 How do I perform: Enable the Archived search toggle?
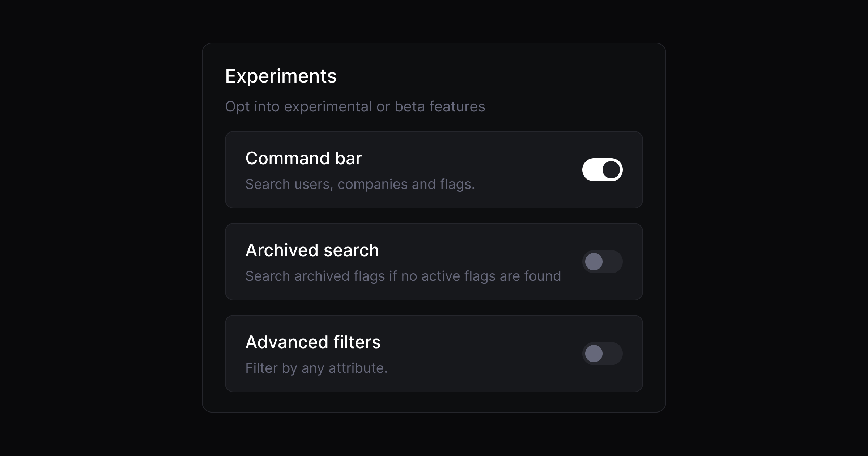(602, 262)
